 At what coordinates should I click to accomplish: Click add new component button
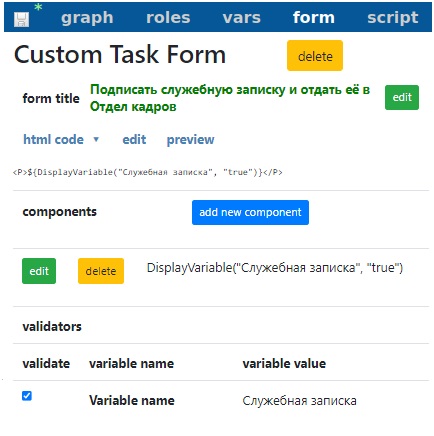point(250,212)
